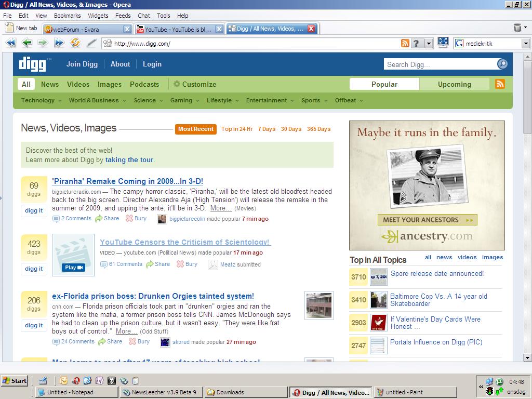Select the Most Recent filter

pyautogui.click(x=196, y=129)
